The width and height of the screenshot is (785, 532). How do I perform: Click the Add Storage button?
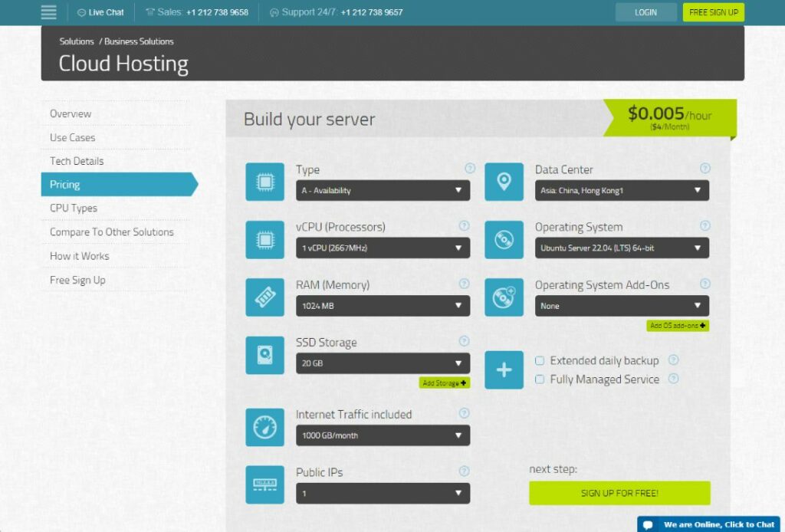click(x=444, y=383)
